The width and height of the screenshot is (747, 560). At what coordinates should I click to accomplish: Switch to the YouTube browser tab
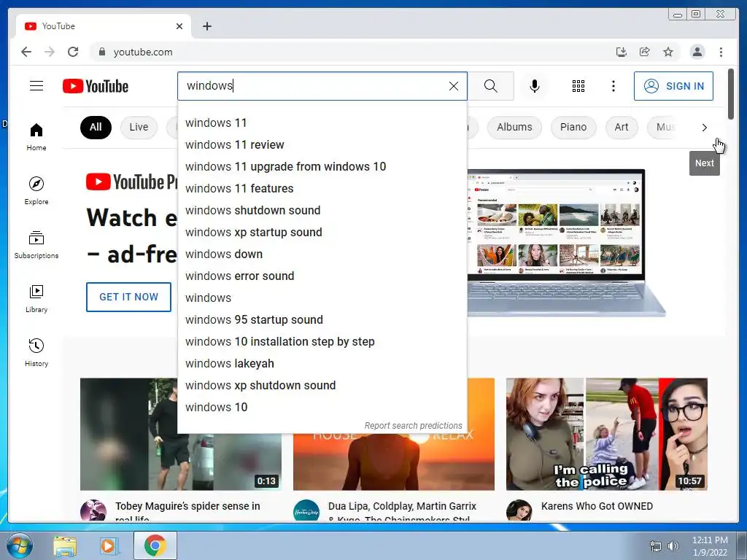click(104, 26)
